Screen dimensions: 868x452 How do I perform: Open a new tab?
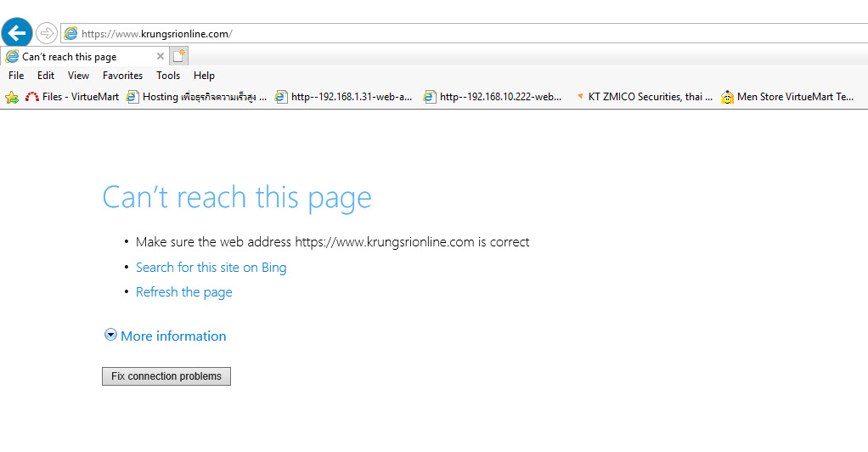[179, 56]
